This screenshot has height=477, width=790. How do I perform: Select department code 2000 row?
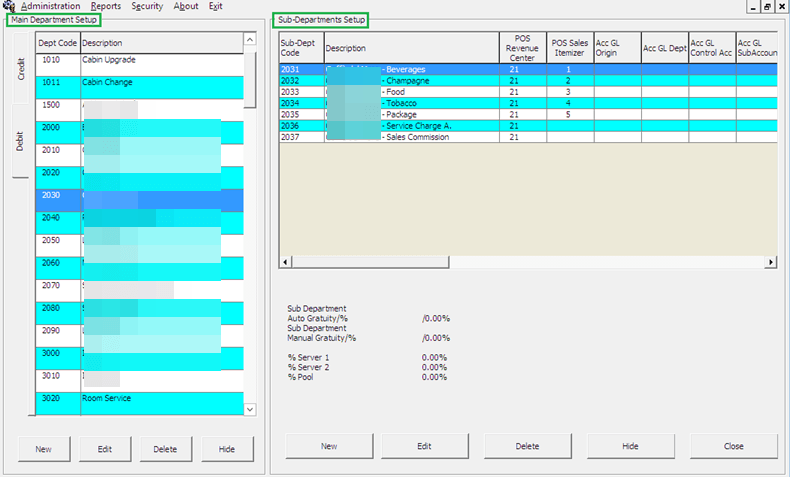[140, 133]
